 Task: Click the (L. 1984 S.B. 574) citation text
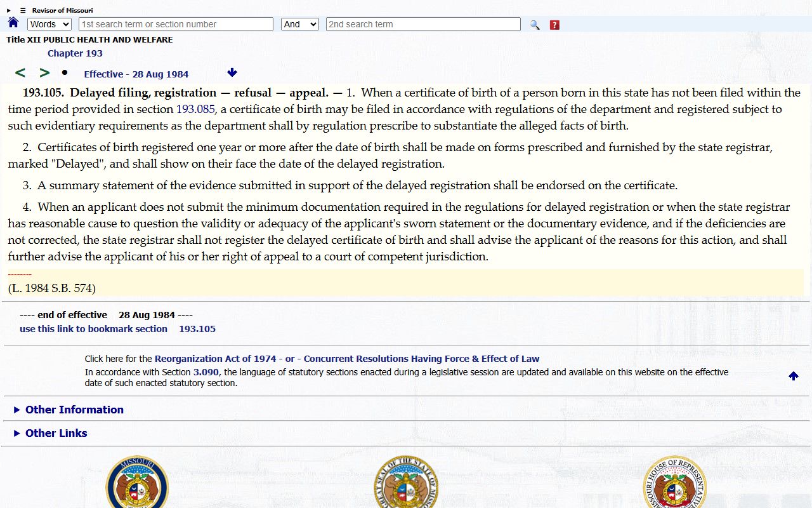click(x=52, y=288)
